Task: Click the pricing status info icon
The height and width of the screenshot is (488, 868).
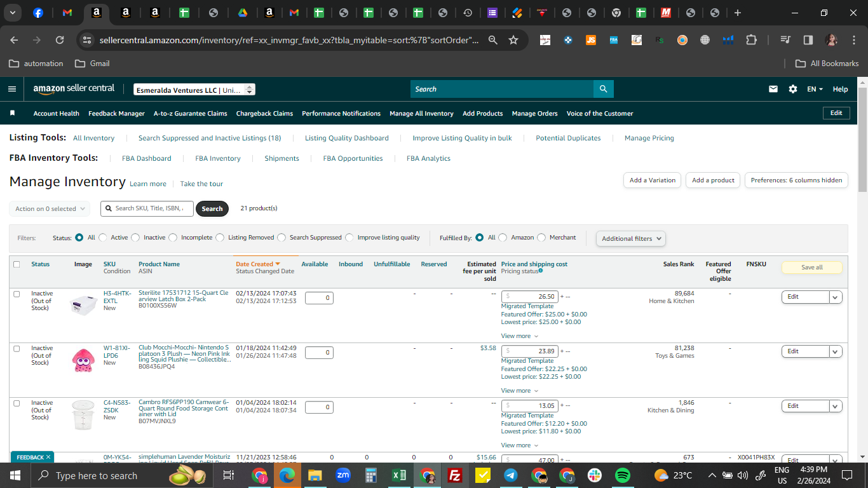Action: pyautogui.click(x=541, y=271)
